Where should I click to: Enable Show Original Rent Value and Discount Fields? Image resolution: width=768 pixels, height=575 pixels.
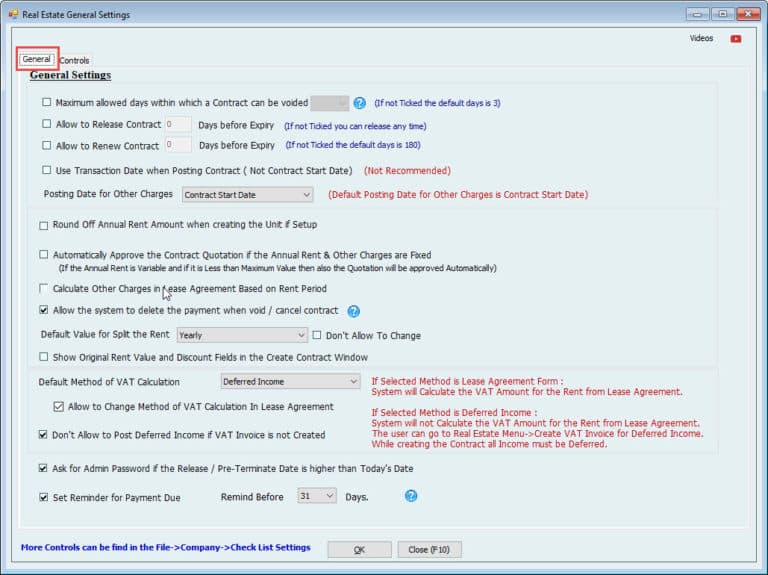(44, 357)
